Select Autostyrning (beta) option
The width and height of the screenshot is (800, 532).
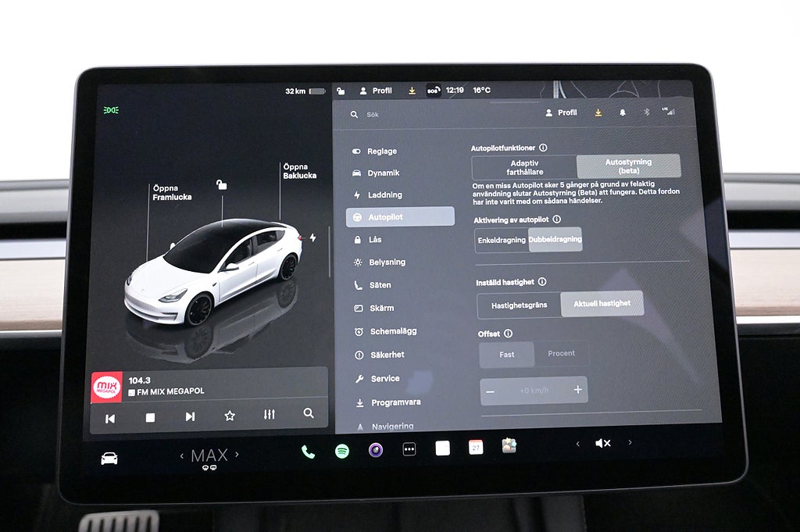628,166
